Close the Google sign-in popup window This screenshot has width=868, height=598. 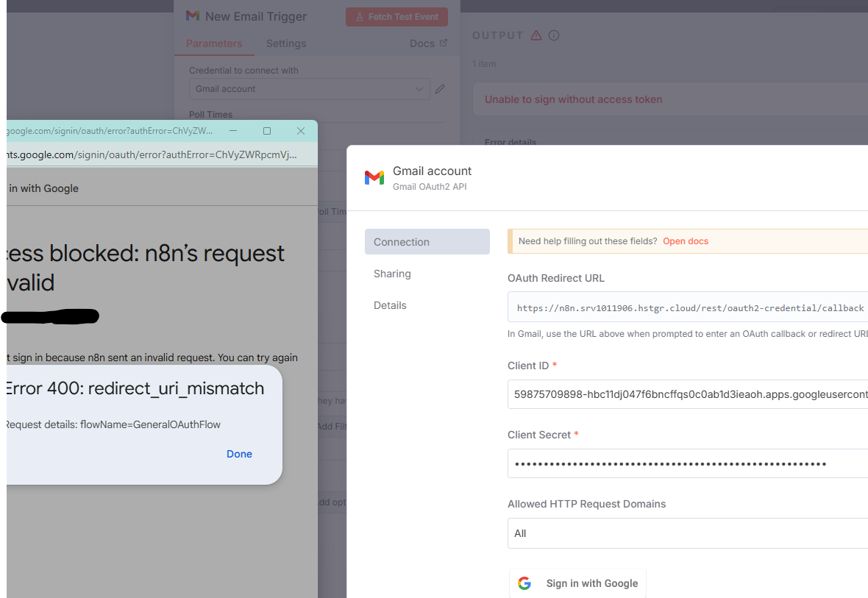(x=301, y=131)
